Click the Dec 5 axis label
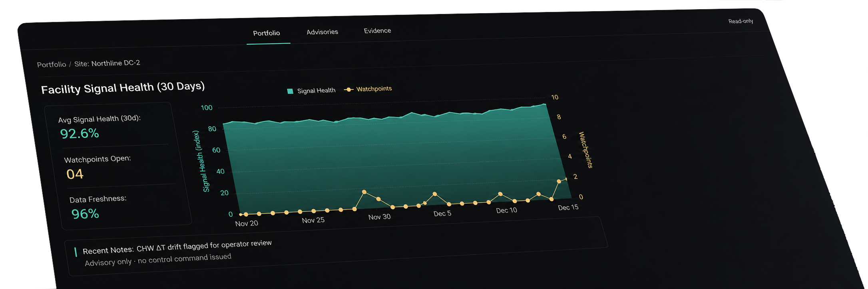The width and height of the screenshot is (868, 289). click(442, 214)
